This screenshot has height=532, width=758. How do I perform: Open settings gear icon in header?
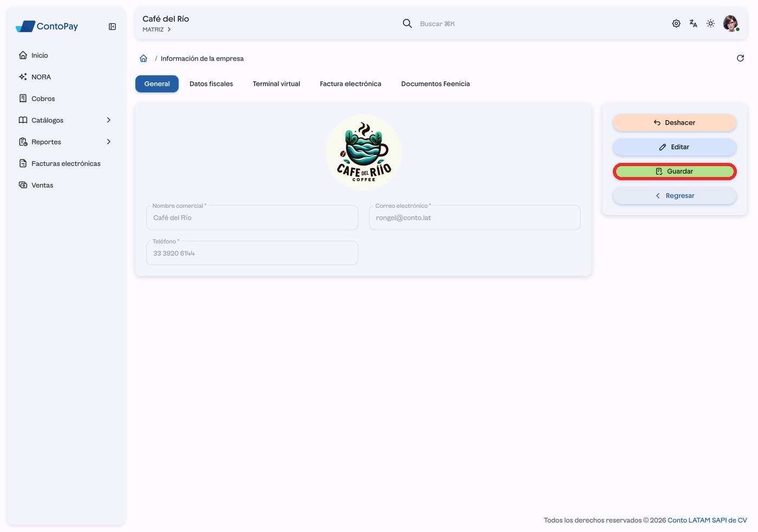(676, 23)
